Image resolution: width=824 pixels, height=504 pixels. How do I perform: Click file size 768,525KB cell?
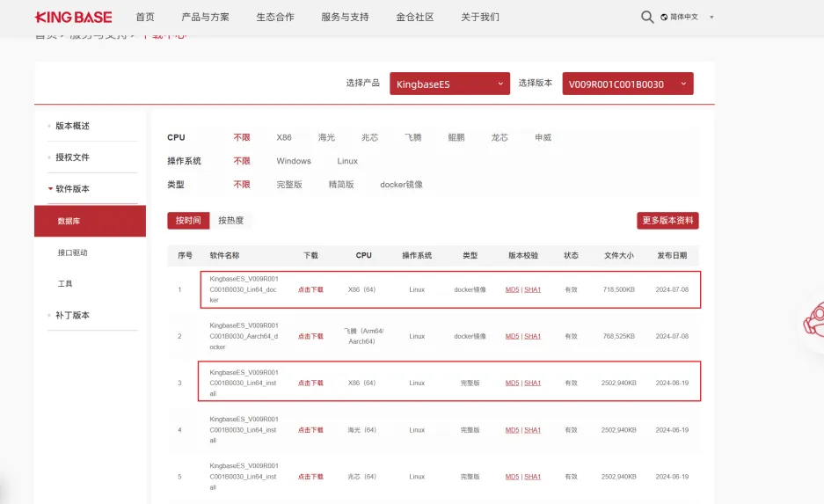pyautogui.click(x=618, y=336)
